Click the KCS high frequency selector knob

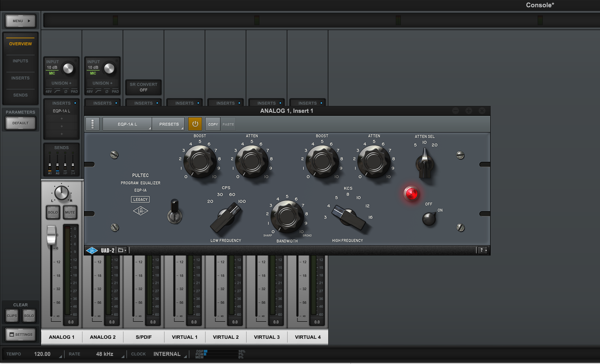coord(349,218)
